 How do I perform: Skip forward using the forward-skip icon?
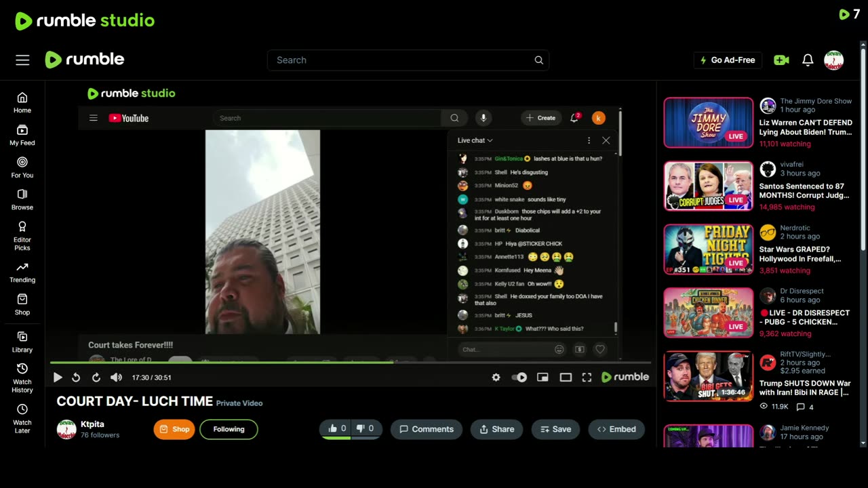[96, 378]
